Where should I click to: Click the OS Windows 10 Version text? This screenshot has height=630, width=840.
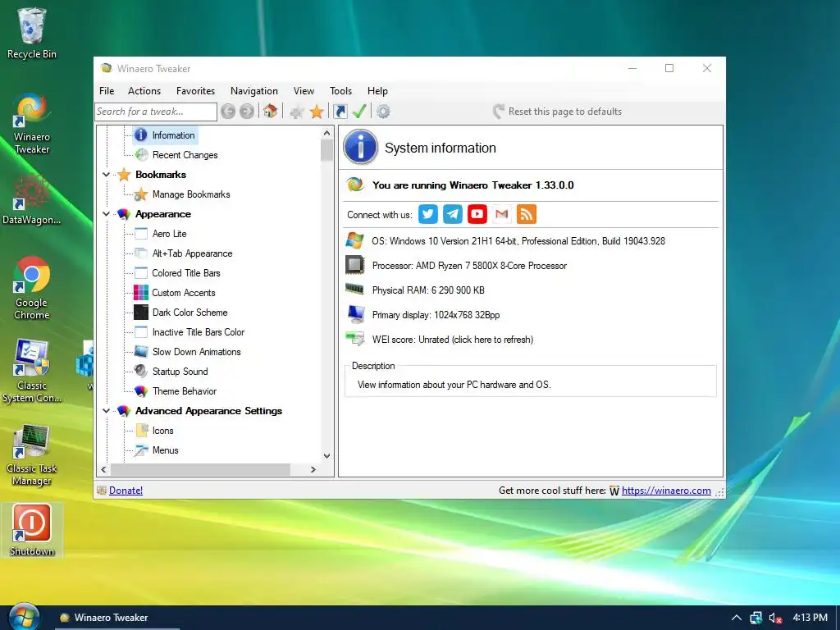click(x=518, y=241)
